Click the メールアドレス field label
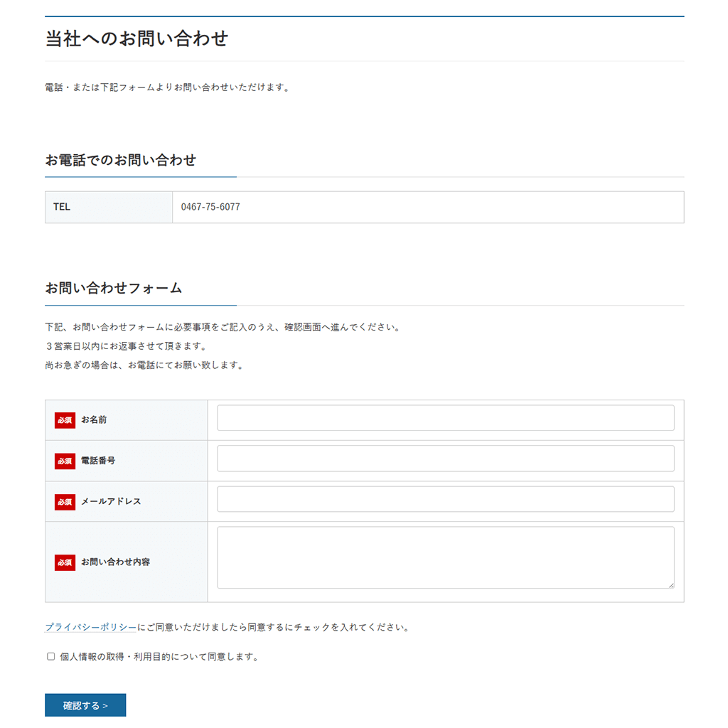The height and width of the screenshot is (728, 728). [x=111, y=501]
